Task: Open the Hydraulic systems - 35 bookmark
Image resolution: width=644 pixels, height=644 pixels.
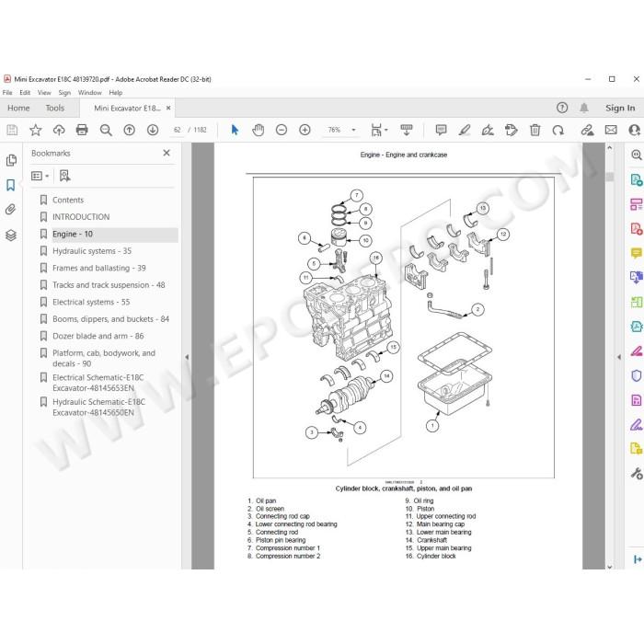Action: click(x=92, y=251)
